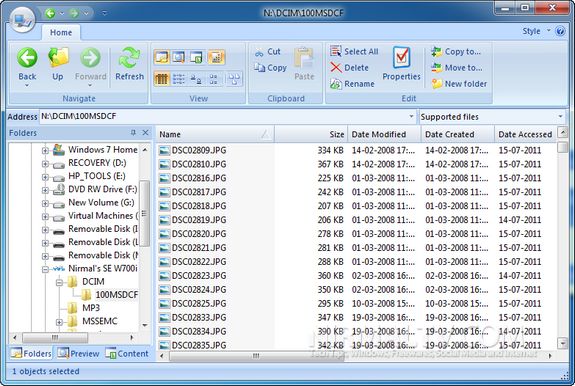Sort by Date Modified column header

tap(384, 134)
